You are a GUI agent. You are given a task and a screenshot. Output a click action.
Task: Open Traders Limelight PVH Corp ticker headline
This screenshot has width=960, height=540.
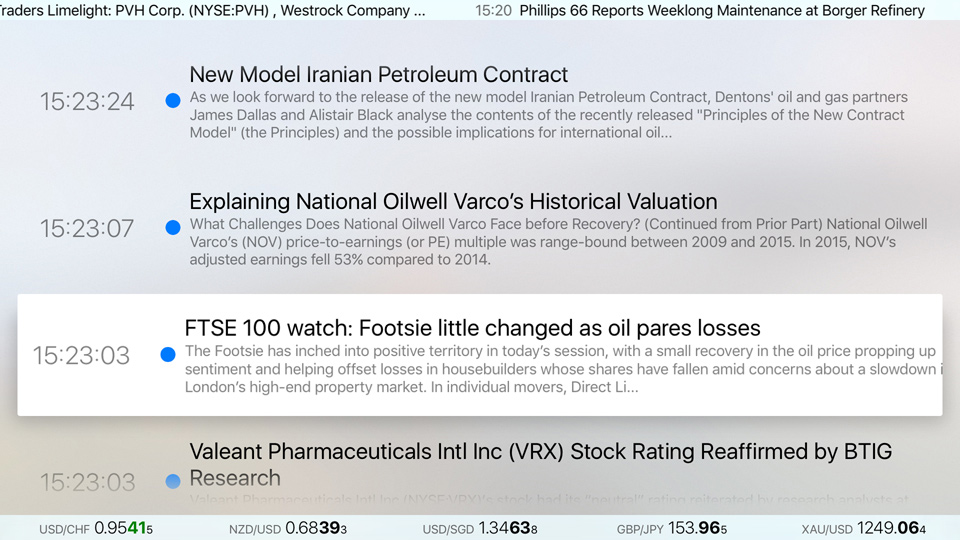pos(212,10)
